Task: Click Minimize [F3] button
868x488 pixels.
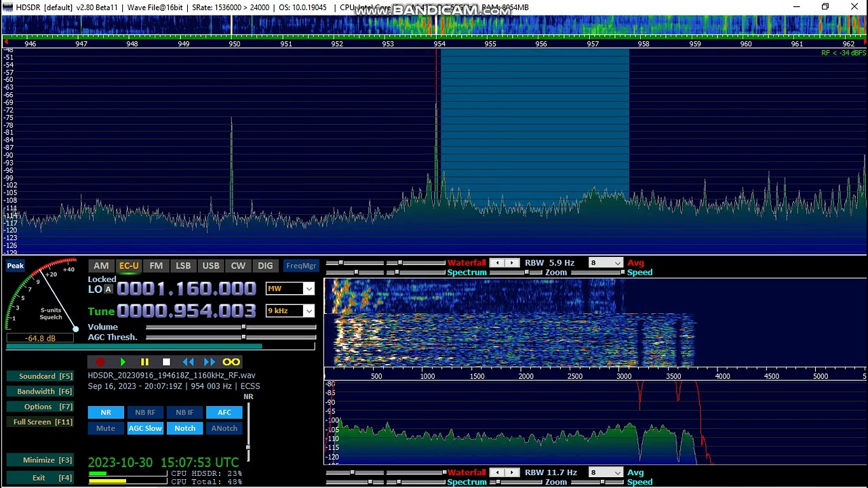Action: tap(40, 460)
